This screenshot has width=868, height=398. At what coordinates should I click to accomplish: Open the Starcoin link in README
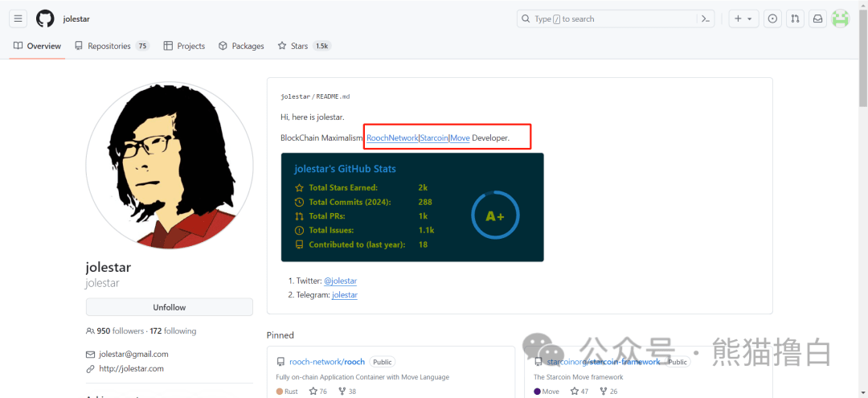click(x=434, y=138)
